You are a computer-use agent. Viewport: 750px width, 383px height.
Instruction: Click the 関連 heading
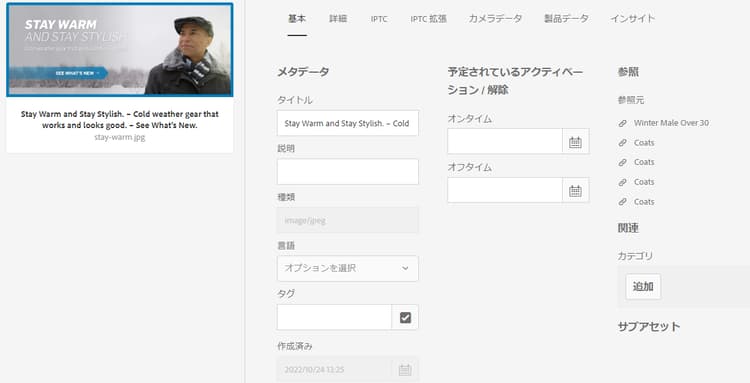[628, 228]
